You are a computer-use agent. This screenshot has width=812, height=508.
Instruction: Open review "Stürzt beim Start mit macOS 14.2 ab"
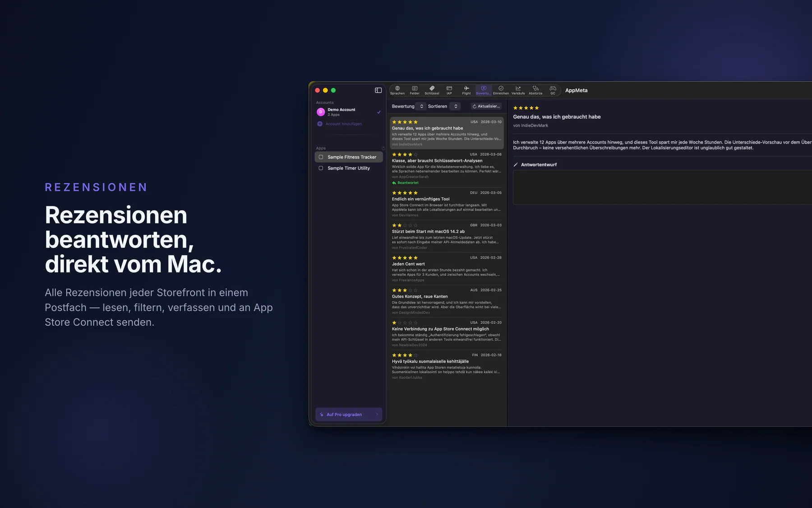click(447, 237)
